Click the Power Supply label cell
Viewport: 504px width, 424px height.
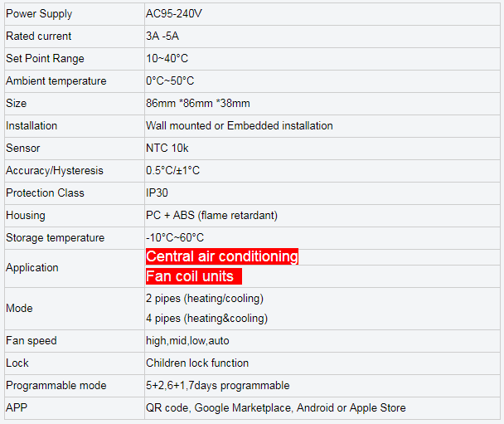39,14
